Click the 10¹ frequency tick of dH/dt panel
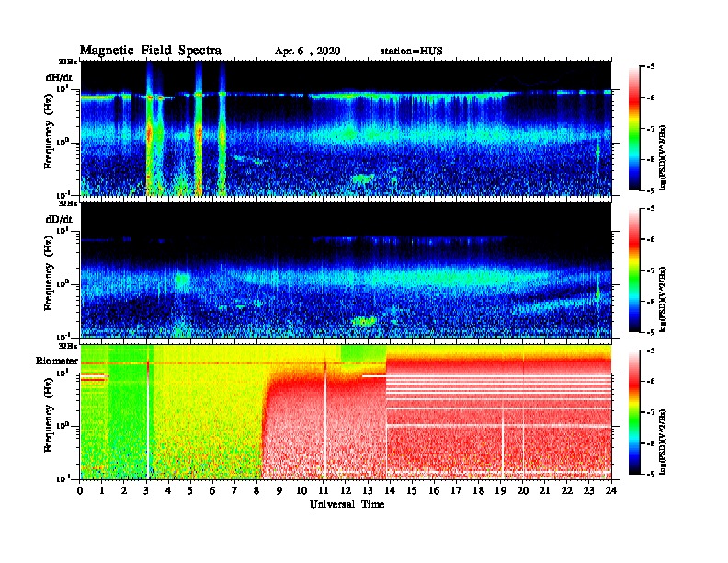 tap(63, 88)
